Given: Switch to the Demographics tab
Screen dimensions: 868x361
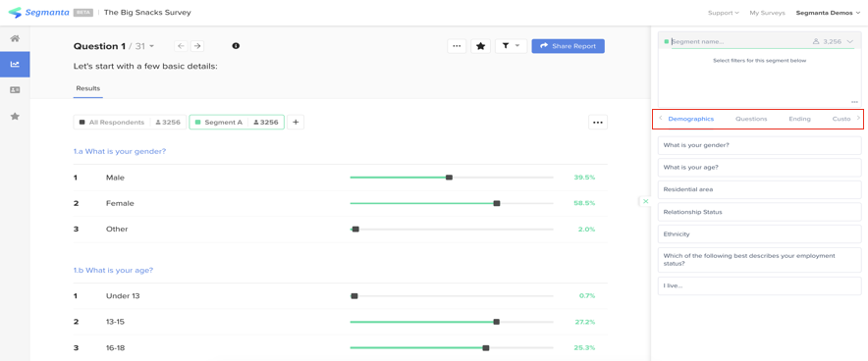Looking at the screenshot, I should [691, 119].
